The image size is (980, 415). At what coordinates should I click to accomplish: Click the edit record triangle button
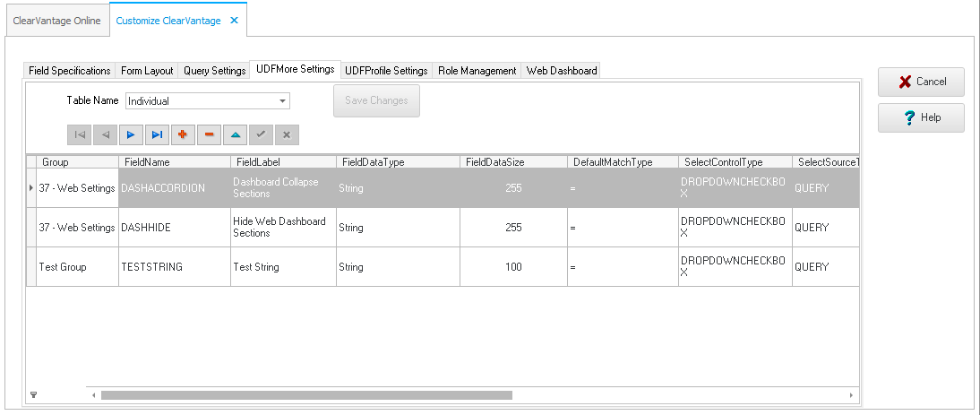coord(235,134)
